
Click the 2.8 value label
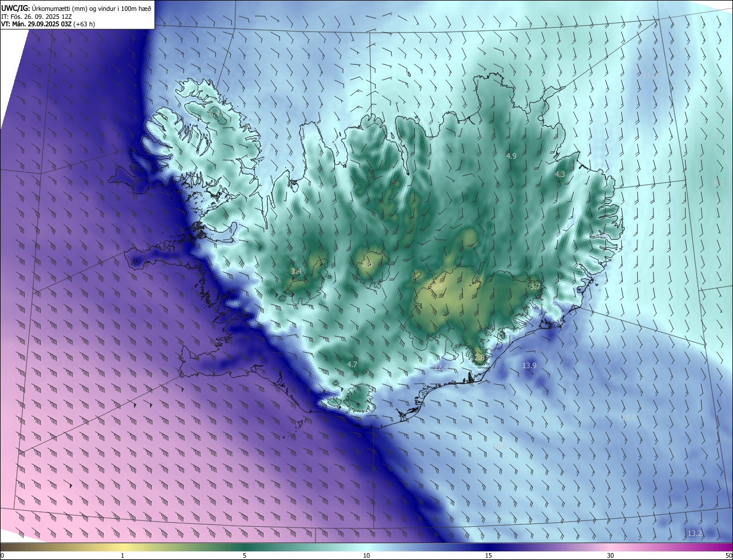[x=480, y=357]
